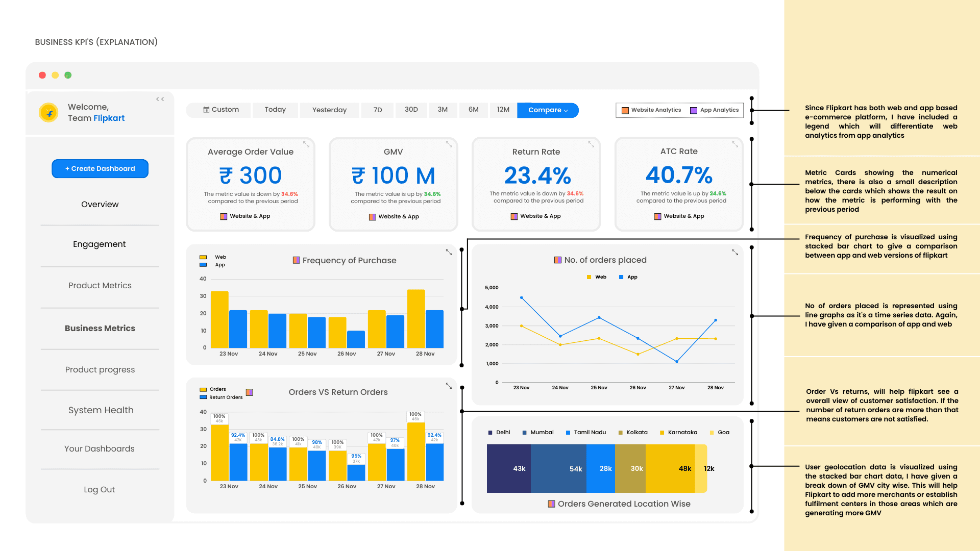
Task: Open Business Metrics in sidebar
Action: (100, 329)
